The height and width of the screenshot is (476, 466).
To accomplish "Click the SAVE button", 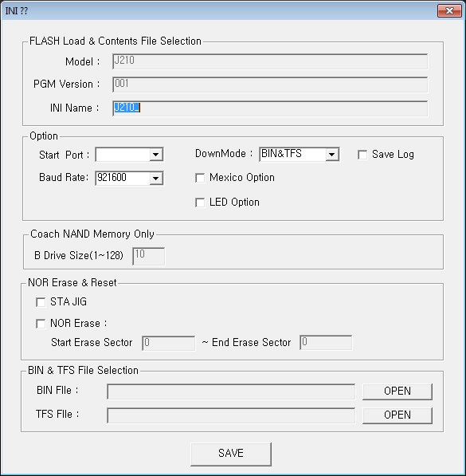I will pyautogui.click(x=231, y=454).
